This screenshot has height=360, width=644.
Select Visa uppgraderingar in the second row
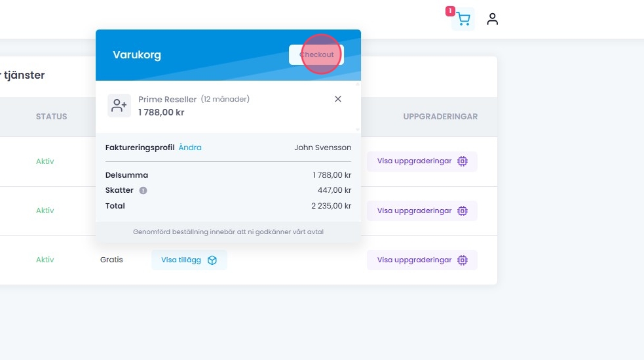click(x=415, y=211)
